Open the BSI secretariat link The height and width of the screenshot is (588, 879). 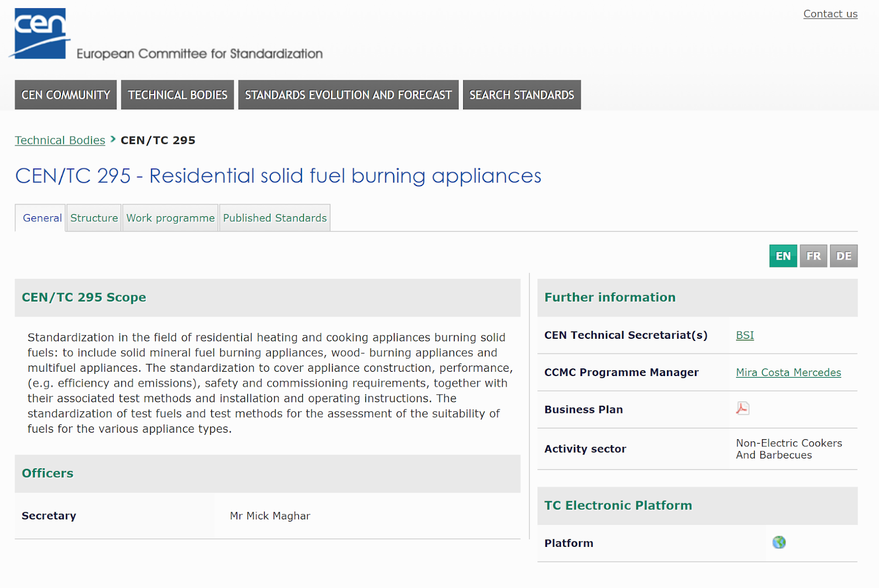(x=744, y=335)
